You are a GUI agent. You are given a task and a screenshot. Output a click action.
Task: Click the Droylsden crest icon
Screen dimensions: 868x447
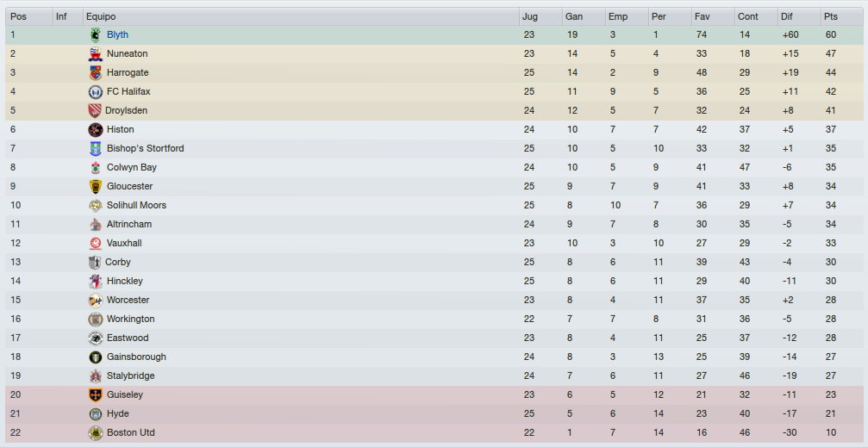(95, 110)
